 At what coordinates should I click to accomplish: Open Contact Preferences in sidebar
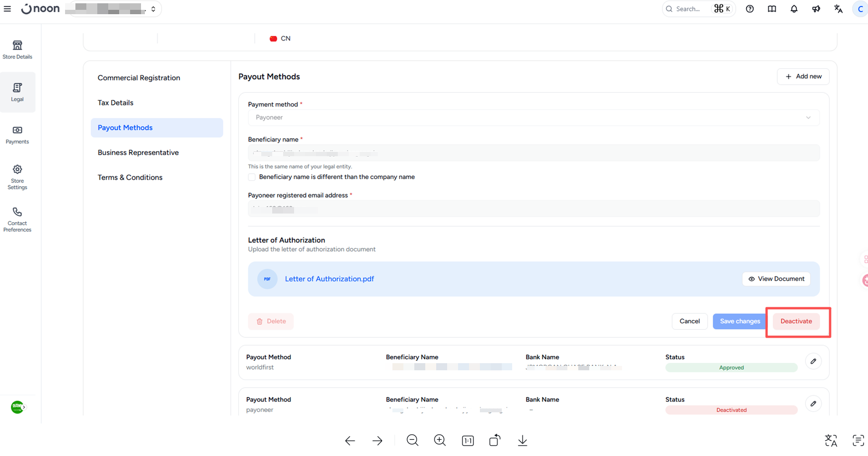[x=17, y=220]
